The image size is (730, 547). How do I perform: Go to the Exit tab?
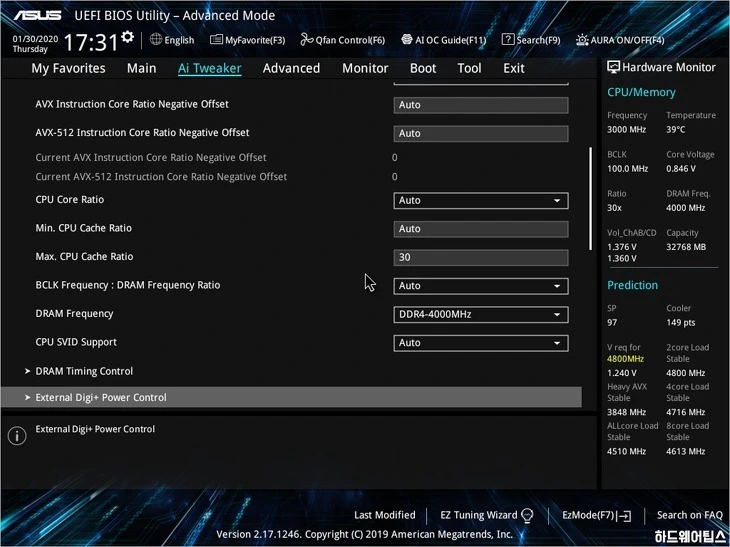514,68
